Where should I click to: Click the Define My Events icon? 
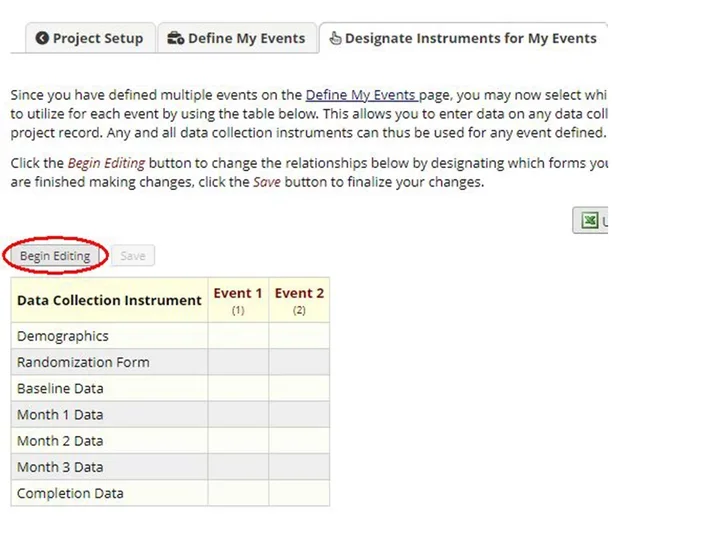(175, 39)
